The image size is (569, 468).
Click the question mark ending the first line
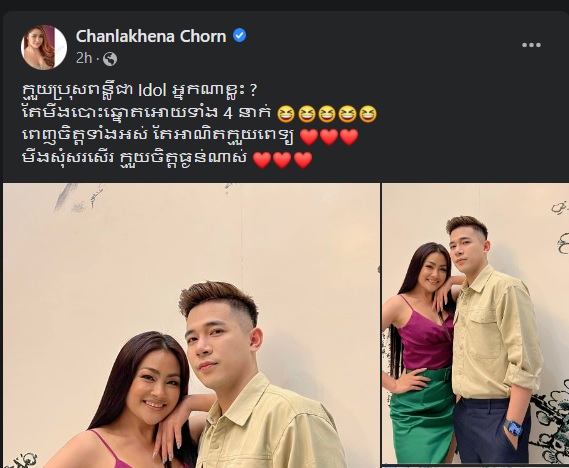point(253,90)
